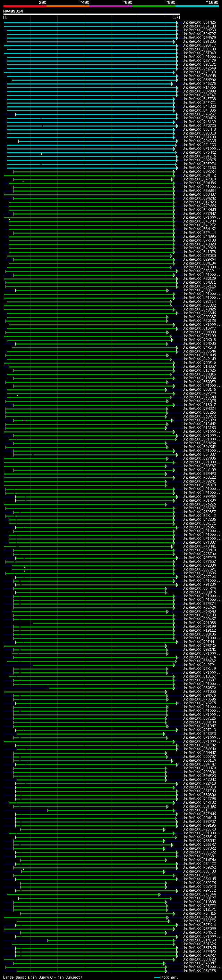222x980 pixels.
Task: Select hit label UniRef100_A5AW76
Action: pyautogui.click(x=199, y=118)
